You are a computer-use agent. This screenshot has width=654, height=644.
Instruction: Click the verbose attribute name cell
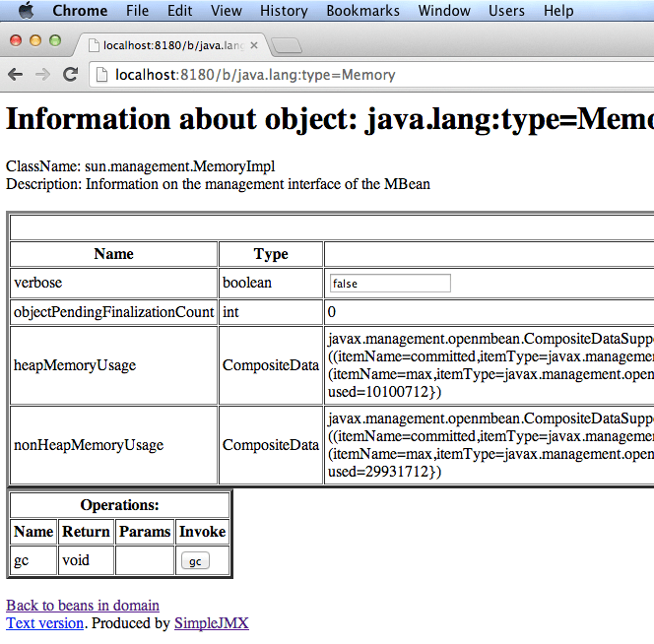(x=113, y=283)
